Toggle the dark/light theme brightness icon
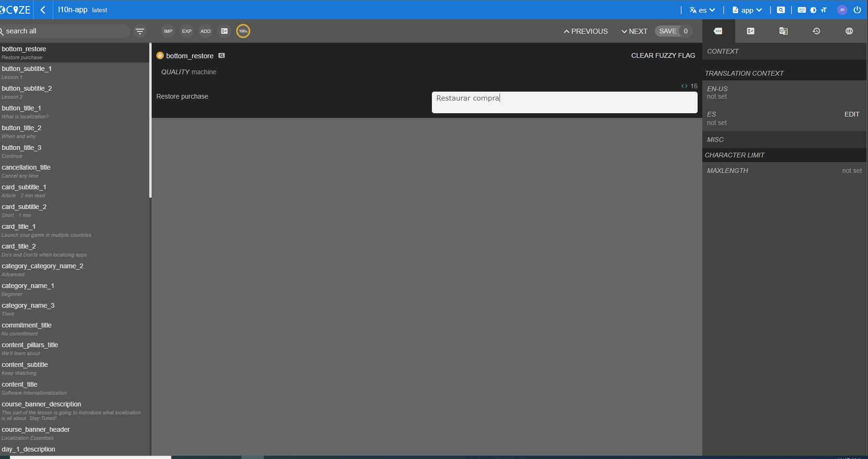868x459 pixels. point(814,10)
